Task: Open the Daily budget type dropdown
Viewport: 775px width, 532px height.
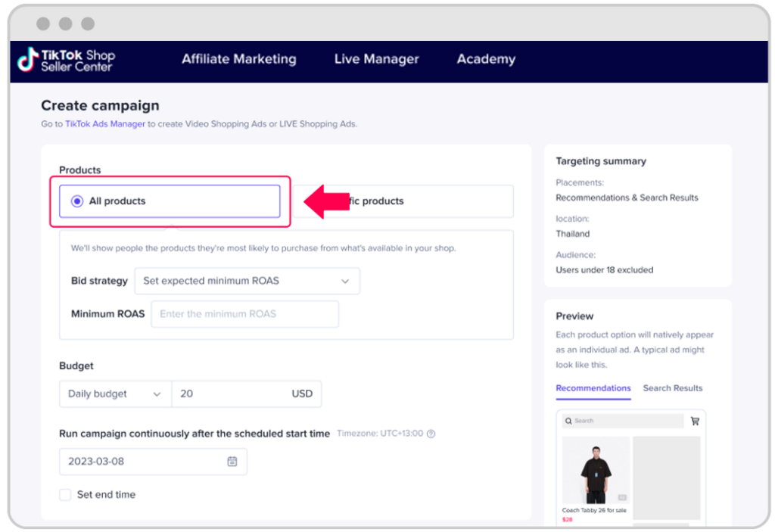Action: pyautogui.click(x=115, y=394)
